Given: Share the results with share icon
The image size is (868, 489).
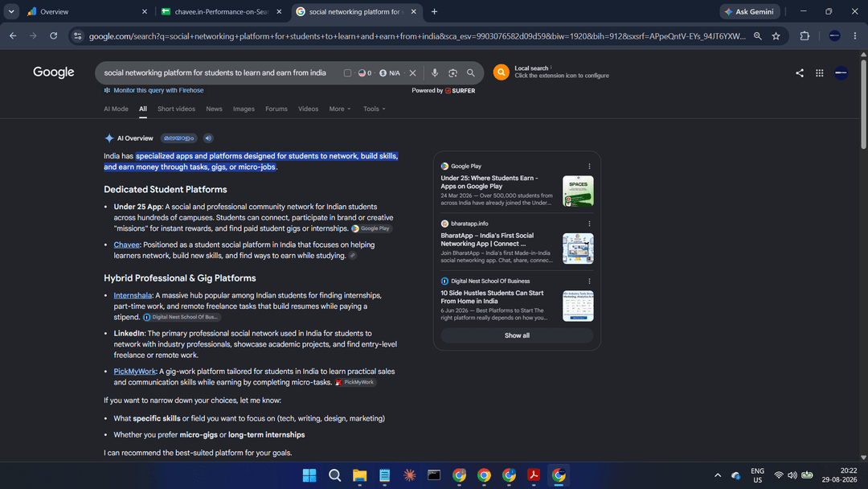Looking at the screenshot, I should pyautogui.click(x=800, y=72).
